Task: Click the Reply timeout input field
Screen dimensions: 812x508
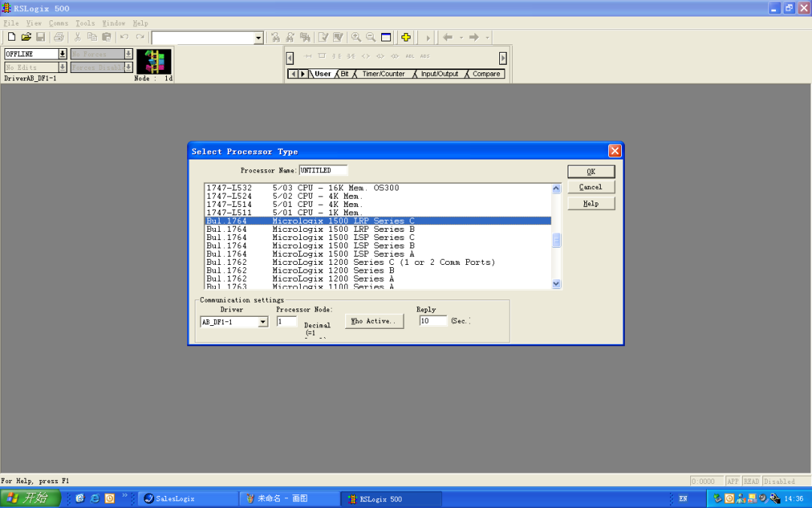Action: 433,321
